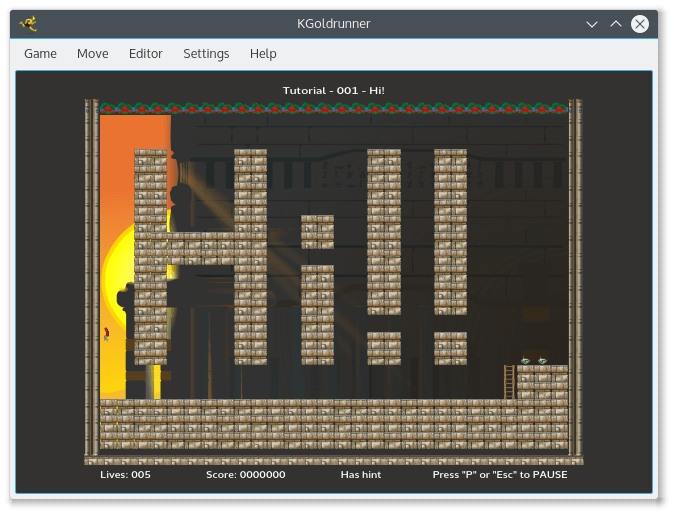Open the Game menu

pyautogui.click(x=40, y=54)
